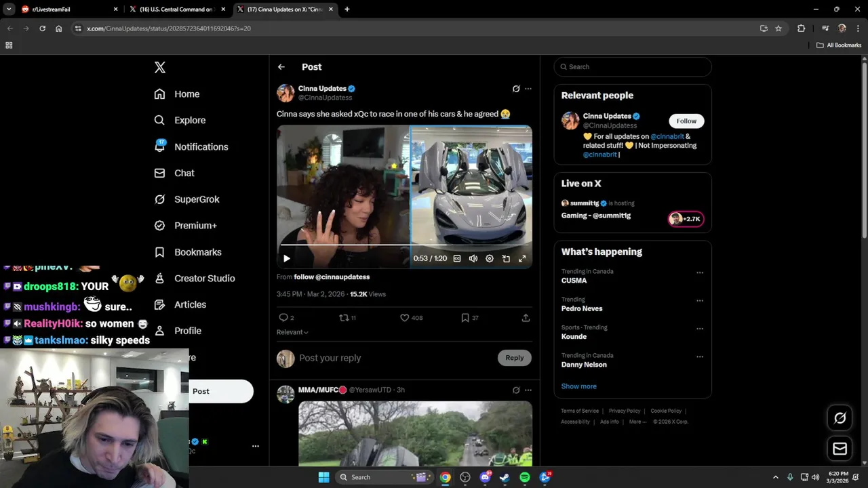Open Bookmarks in X sidebar
This screenshot has width=868, height=488.
(x=188, y=252)
